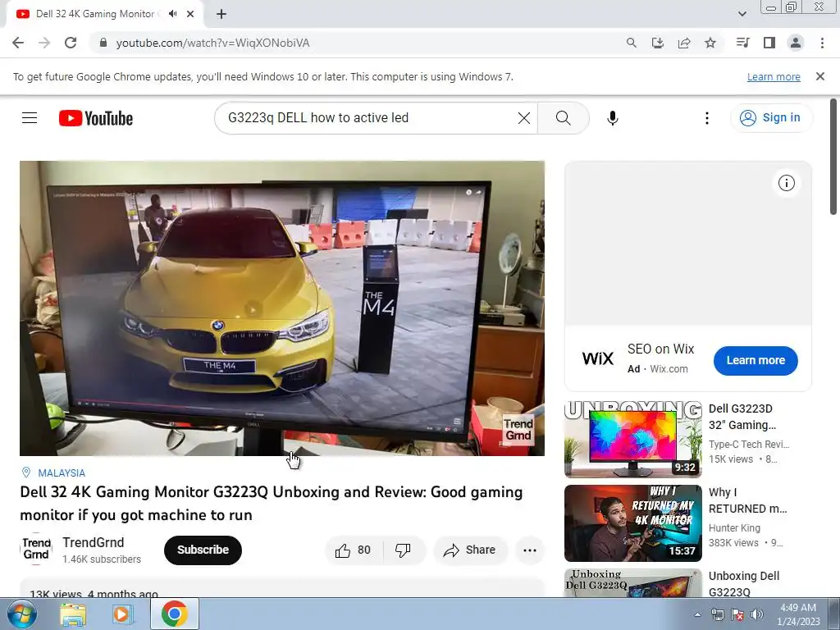Screen dimensions: 840x630
Task: Click SEO on Wix ad title
Action: pos(660,349)
